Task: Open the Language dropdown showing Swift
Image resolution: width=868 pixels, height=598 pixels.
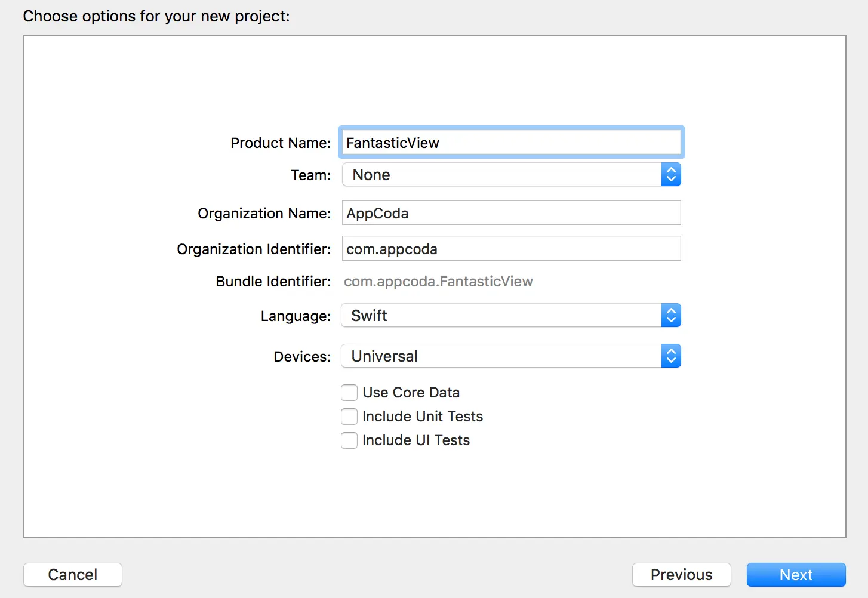Action: pyautogui.click(x=501, y=316)
